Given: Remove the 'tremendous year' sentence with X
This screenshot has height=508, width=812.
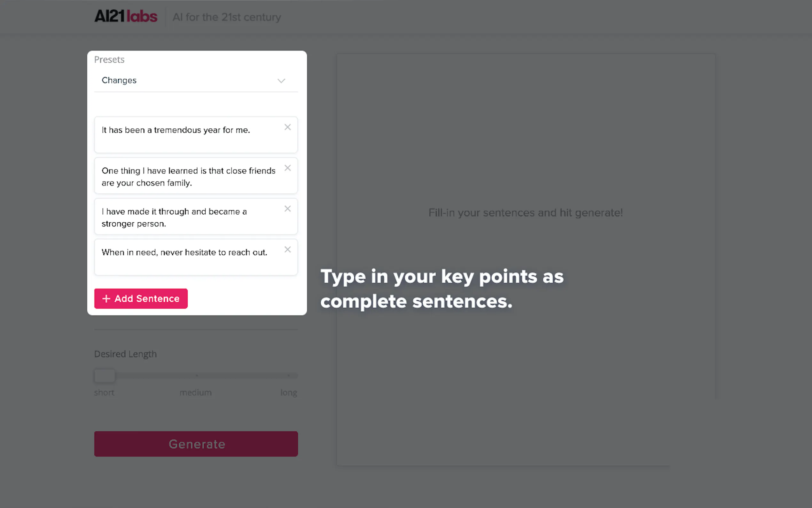Looking at the screenshot, I should 287,127.
